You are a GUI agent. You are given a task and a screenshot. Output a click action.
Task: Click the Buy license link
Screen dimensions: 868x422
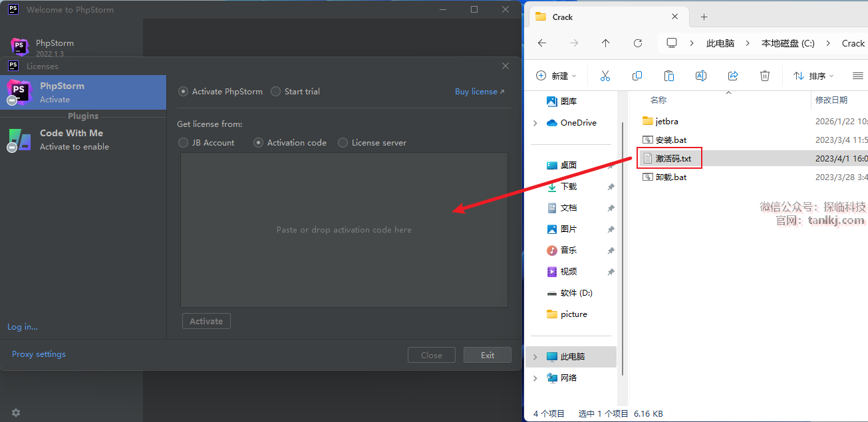pyautogui.click(x=479, y=92)
